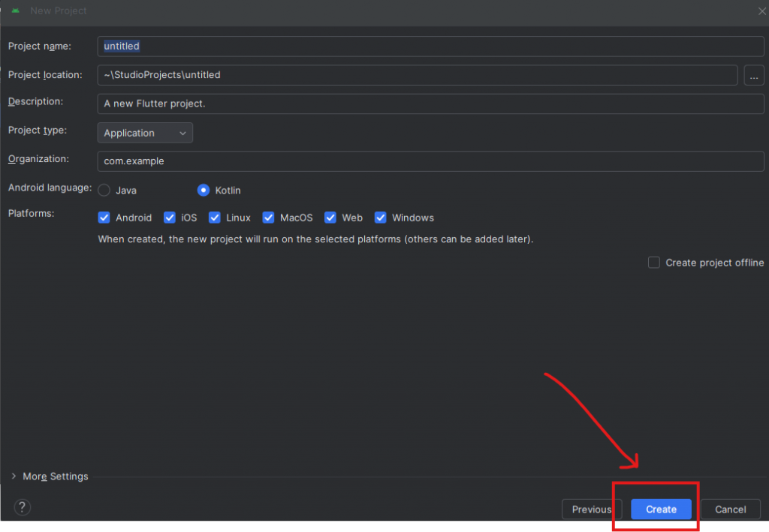Toggle the MacOS platform checkbox
Image resolution: width=769 pixels, height=532 pixels.
(269, 218)
